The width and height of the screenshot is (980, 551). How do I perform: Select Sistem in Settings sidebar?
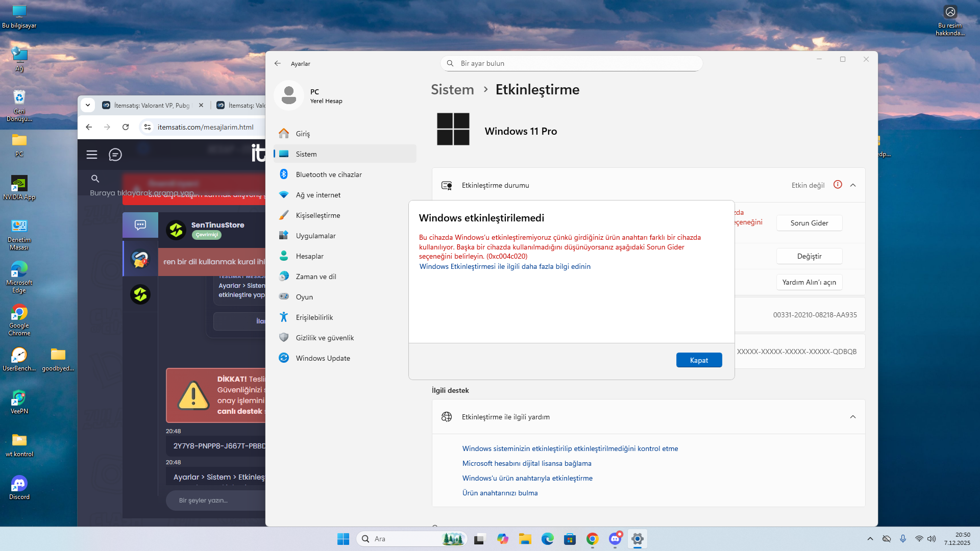click(345, 154)
